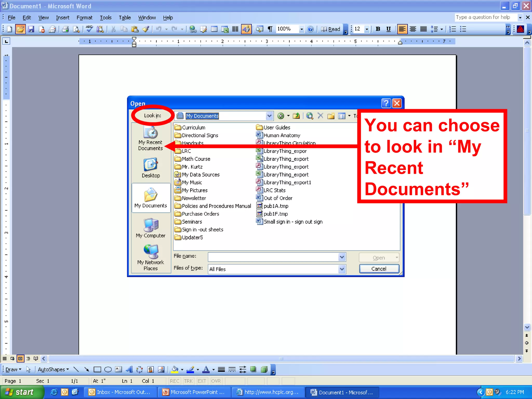Open the Views dropdown arrow in Open dialog

(349, 116)
